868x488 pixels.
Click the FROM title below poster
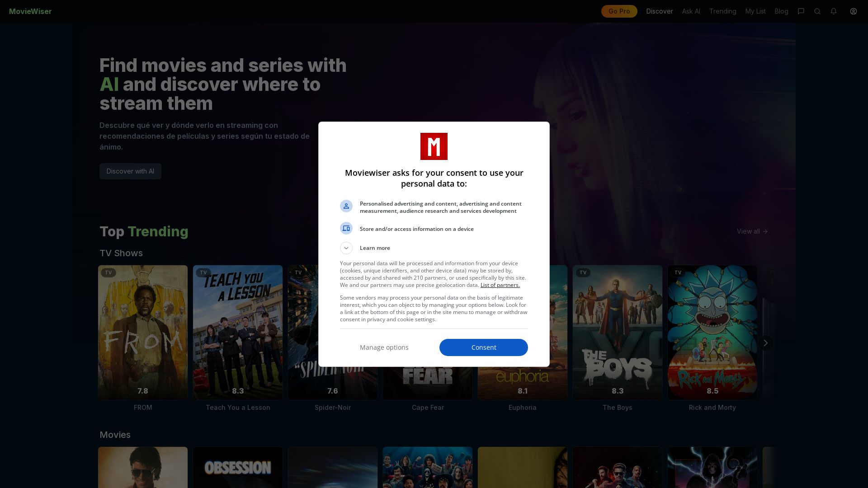(x=143, y=408)
